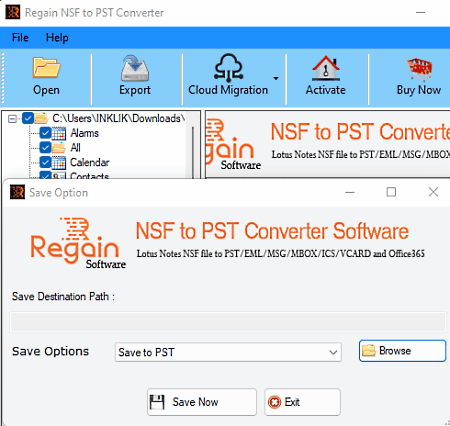
Task: Uncheck the All folder checkbox
Action: (x=45, y=147)
